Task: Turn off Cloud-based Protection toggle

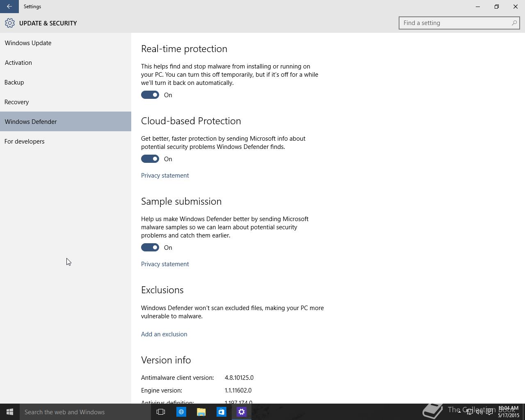Action: (x=150, y=159)
